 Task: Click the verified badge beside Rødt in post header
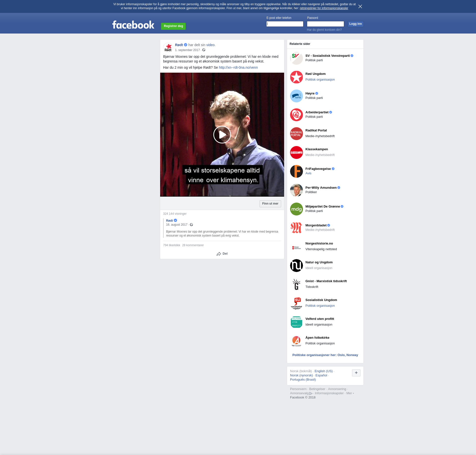(185, 45)
